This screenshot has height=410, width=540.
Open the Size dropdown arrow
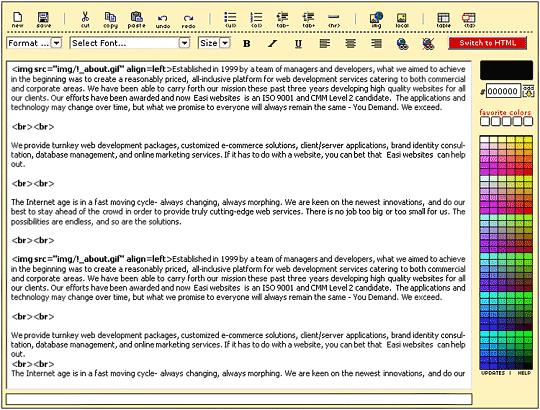coord(225,43)
